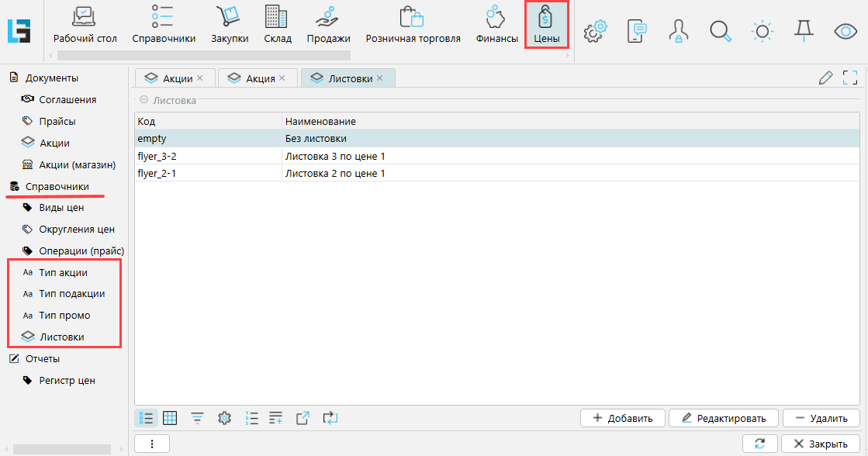Image resolution: width=868 pixels, height=456 pixels.
Task: Toggle the eye visibility icon
Action: coord(846,31)
